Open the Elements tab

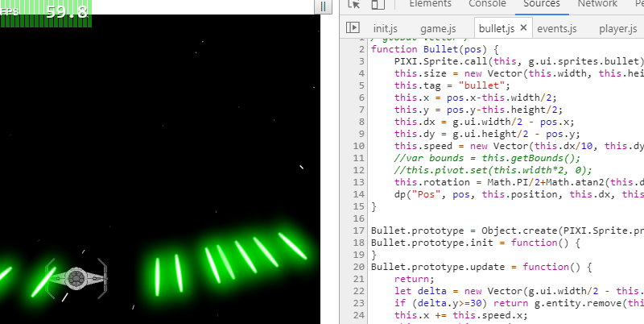(431, 4)
